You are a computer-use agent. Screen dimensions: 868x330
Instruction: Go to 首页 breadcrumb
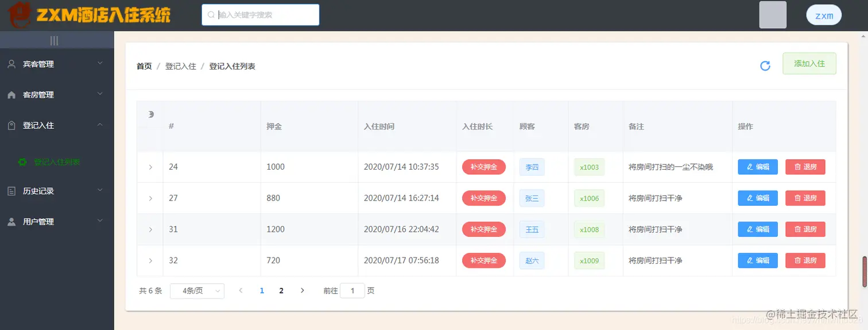144,66
